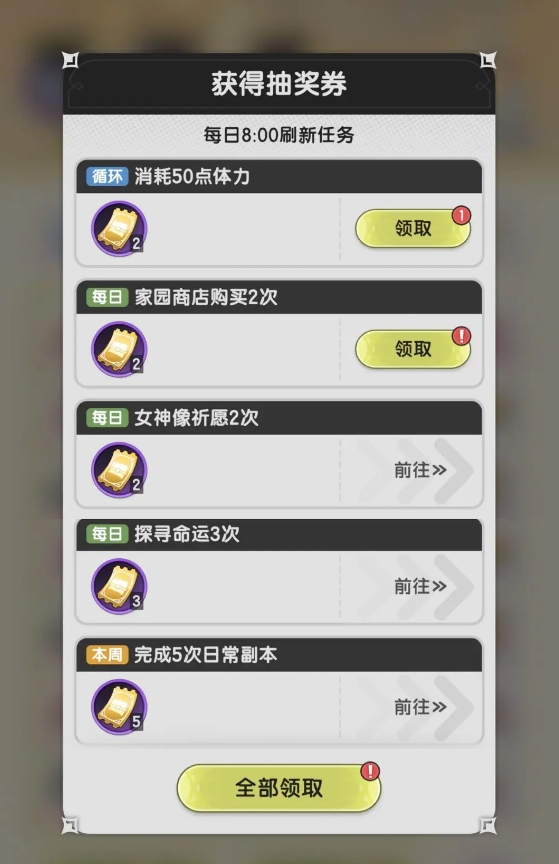559x864 pixels.
Task: Tap the 每日8:00刷新任务 notice text
Action: [279, 135]
